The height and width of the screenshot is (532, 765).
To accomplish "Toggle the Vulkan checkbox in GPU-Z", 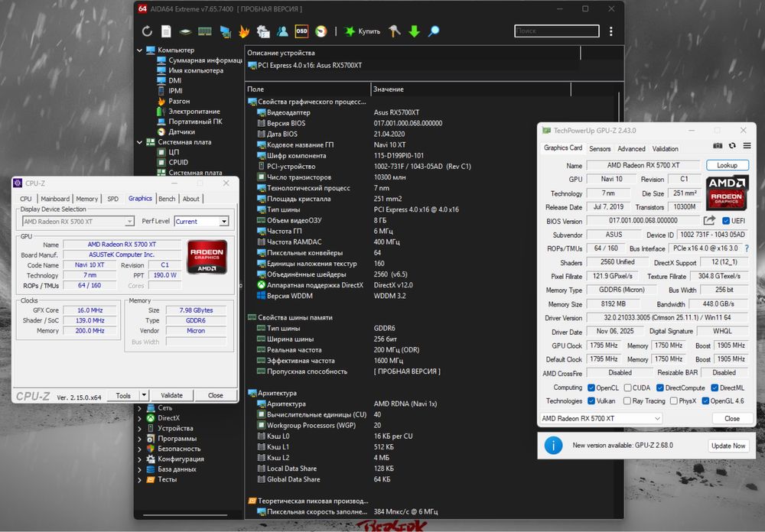I will point(591,401).
